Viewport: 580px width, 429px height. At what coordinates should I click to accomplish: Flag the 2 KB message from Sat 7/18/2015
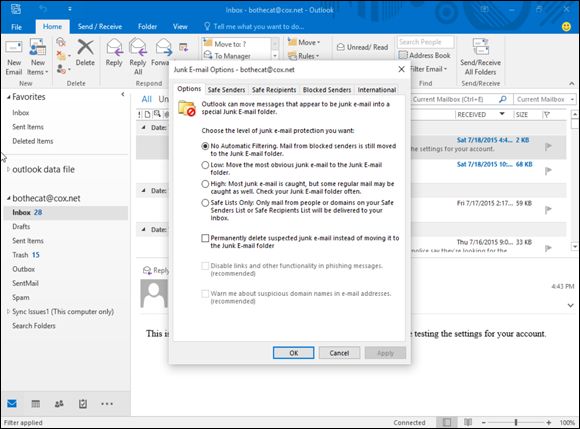tap(548, 147)
